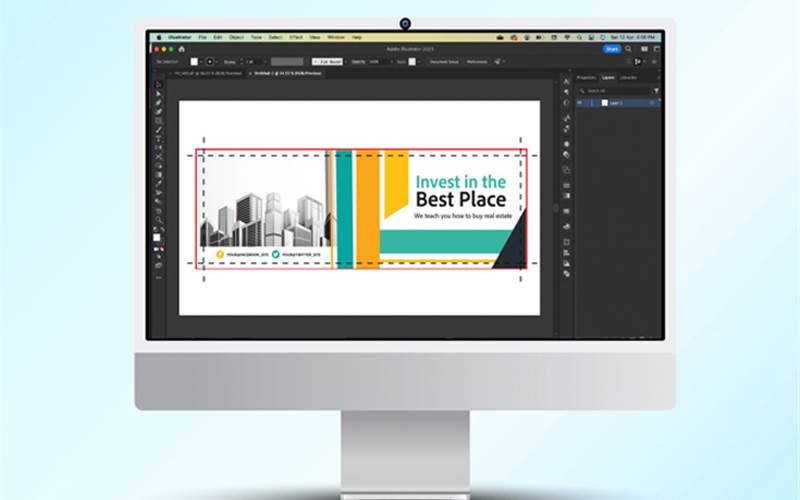Switch to the Properties panel tab
This screenshot has height=500, width=800.
[x=586, y=78]
